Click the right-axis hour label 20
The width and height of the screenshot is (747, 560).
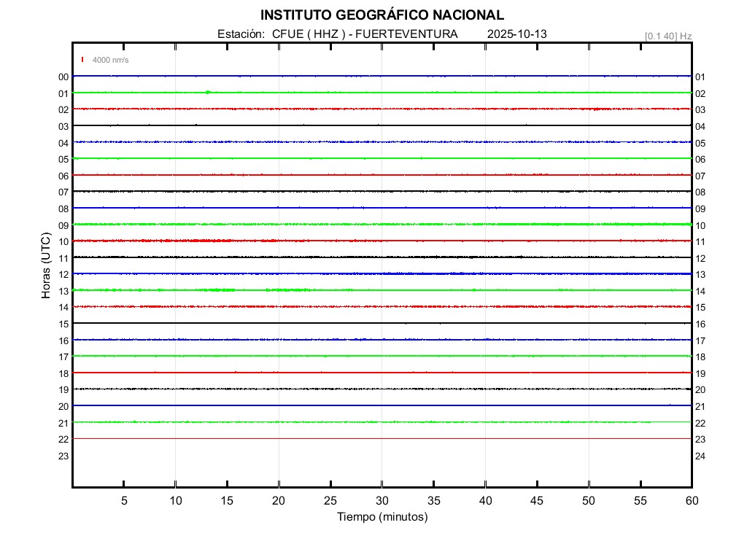[x=700, y=390]
